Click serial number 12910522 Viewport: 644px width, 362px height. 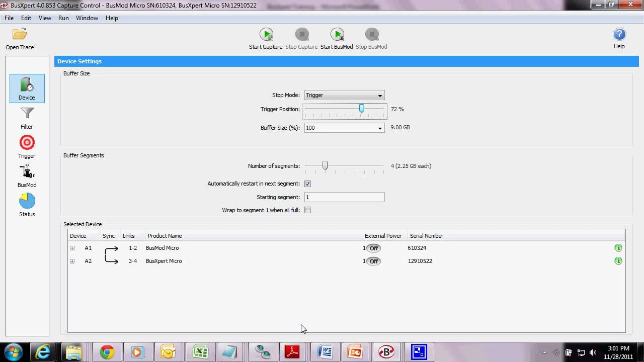pos(420,261)
